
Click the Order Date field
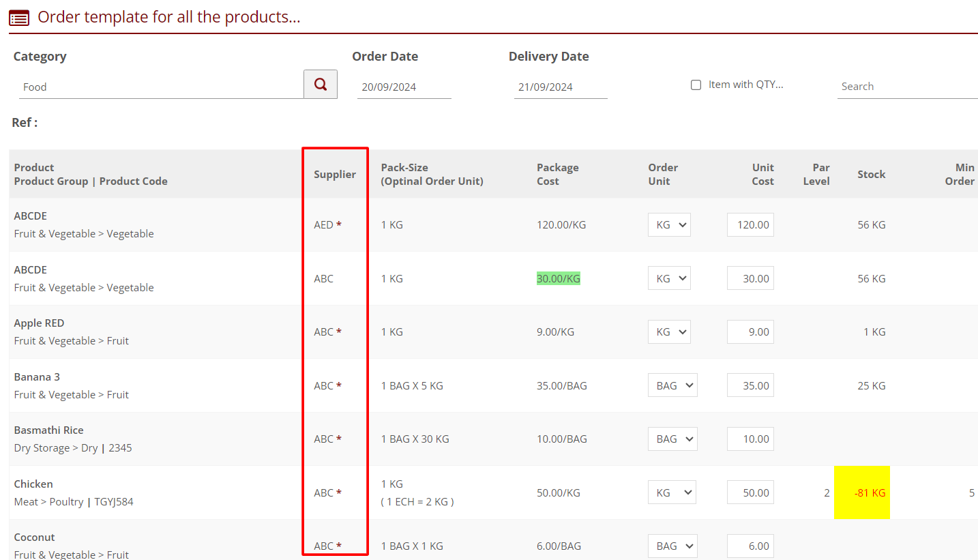404,87
